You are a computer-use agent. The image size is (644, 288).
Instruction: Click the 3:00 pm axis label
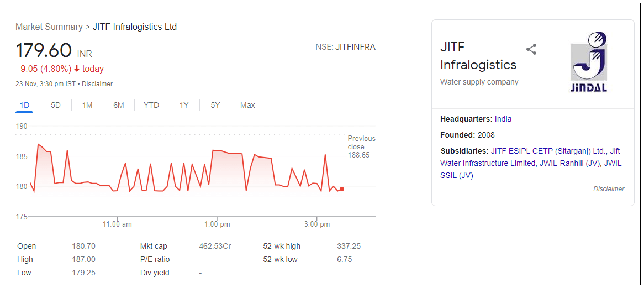tap(316, 224)
